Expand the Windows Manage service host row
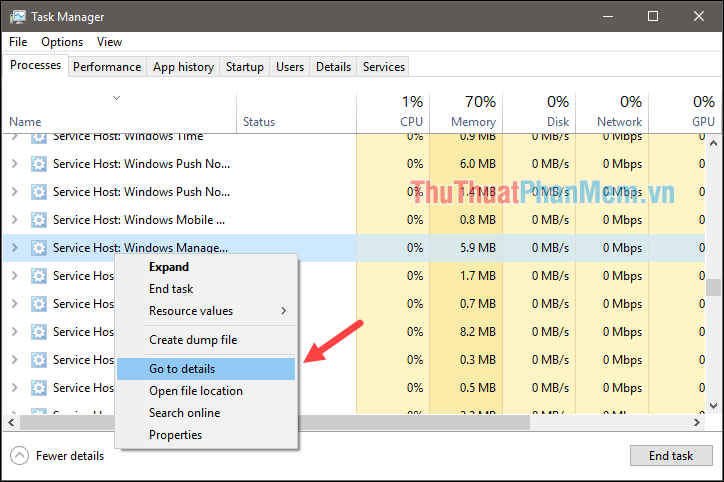Image resolution: width=724 pixels, height=482 pixels. pos(15,248)
